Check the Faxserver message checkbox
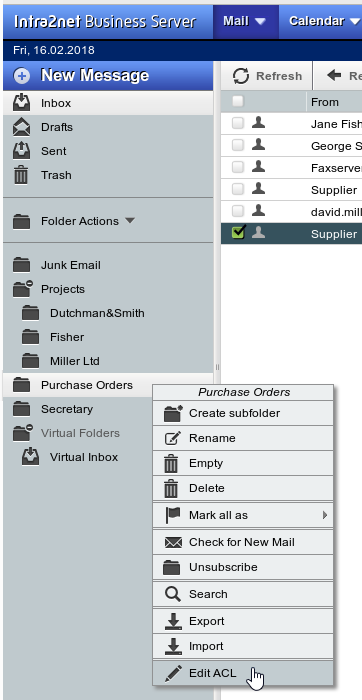The height and width of the screenshot is (700, 362). 238,167
